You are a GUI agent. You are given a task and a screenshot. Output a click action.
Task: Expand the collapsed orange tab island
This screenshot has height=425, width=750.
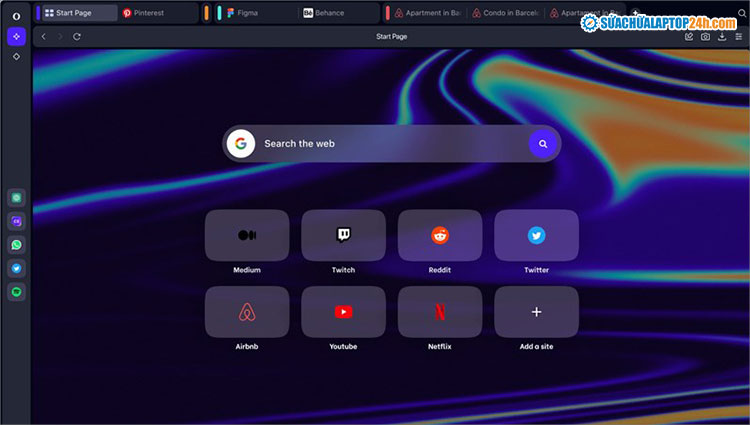pos(206,13)
